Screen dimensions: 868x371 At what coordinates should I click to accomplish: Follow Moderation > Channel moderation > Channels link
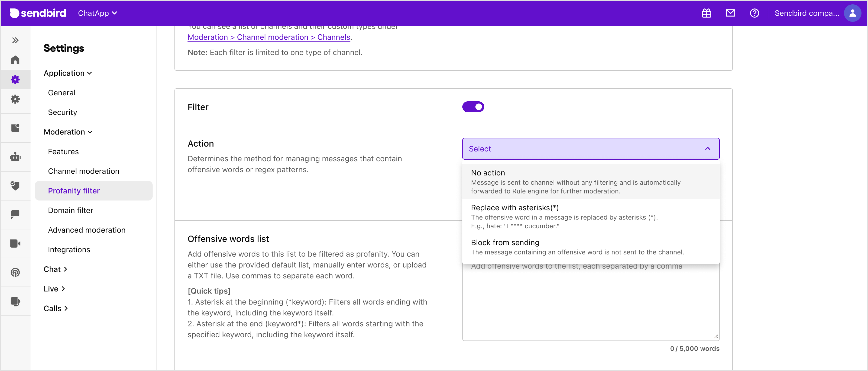click(269, 37)
